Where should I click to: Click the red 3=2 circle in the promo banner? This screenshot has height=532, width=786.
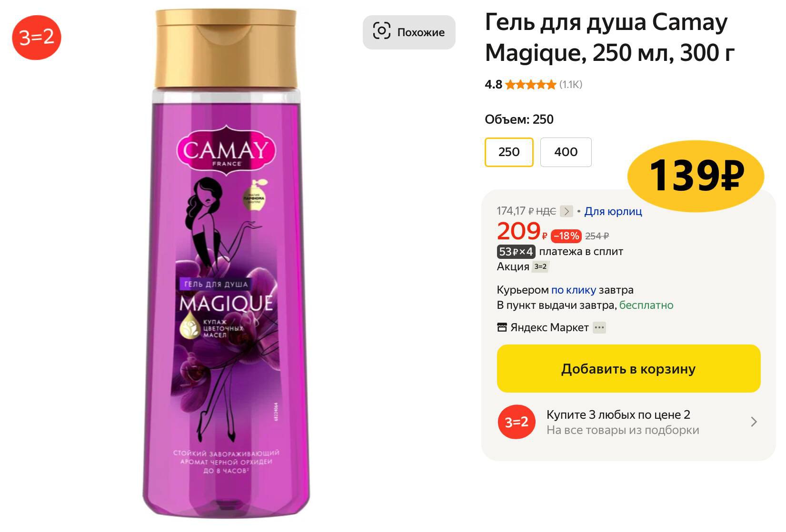point(517,422)
